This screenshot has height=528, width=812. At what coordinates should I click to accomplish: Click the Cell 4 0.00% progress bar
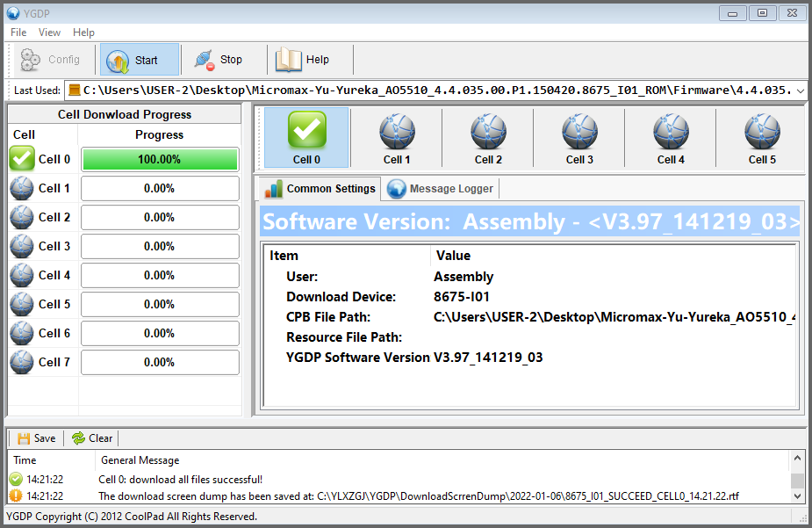(160, 275)
